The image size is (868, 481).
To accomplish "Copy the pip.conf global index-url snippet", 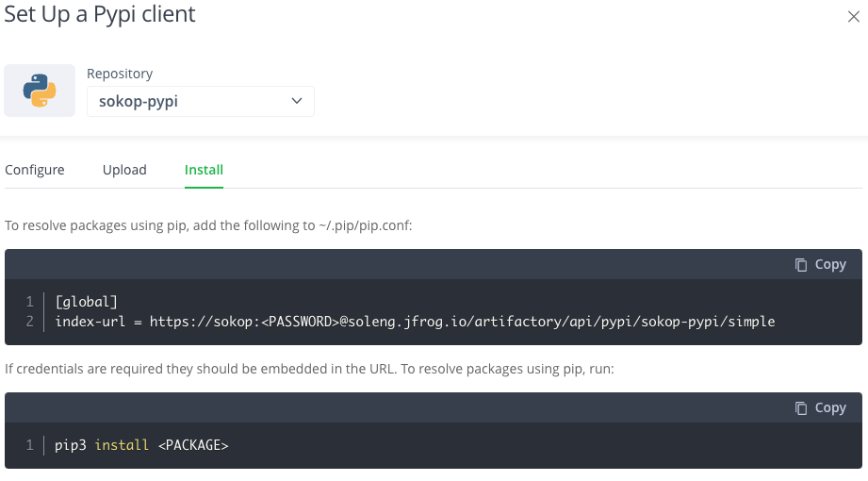I will click(x=820, y=264).
